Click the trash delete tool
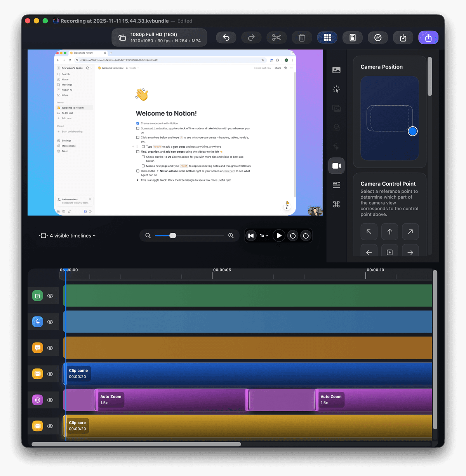 [x=302, y=37]
